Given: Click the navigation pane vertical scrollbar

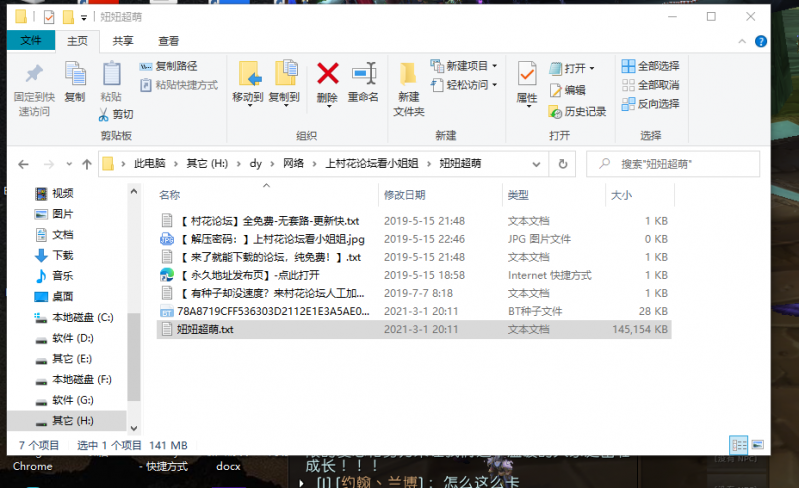Looking at the screenshot, I should 135,300.
